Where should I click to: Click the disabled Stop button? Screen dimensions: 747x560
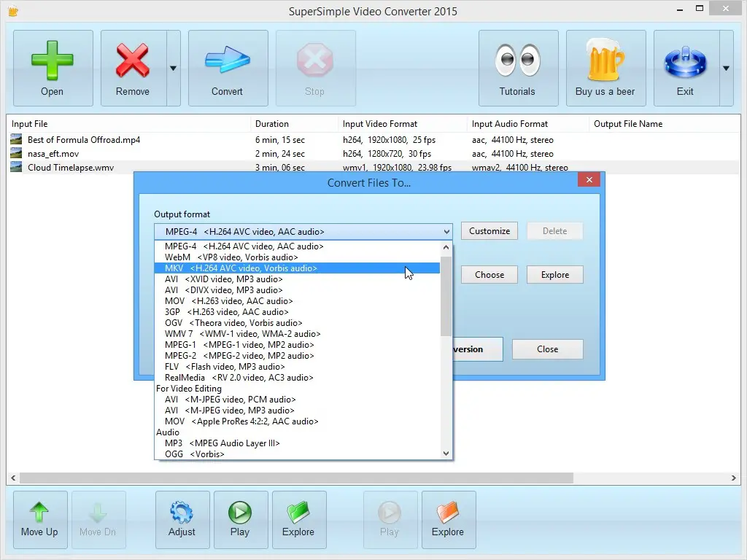315,68
